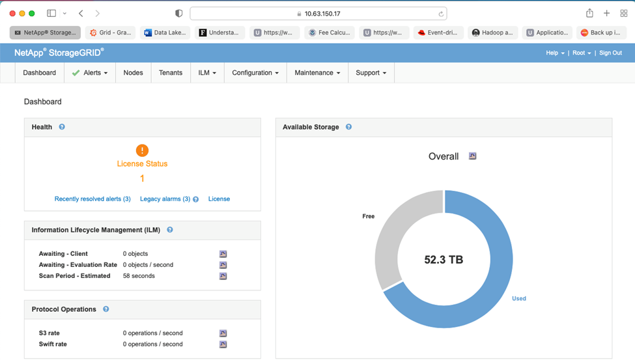Screen dimensions: 635x364
Task: Click the S3 rate chart icon
Action: click(223, 333)
